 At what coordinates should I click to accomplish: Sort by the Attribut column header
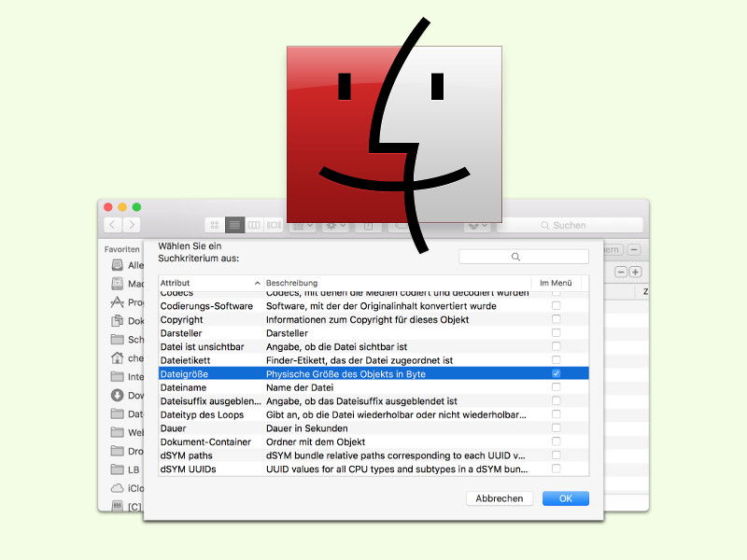(x=211, y=283)
